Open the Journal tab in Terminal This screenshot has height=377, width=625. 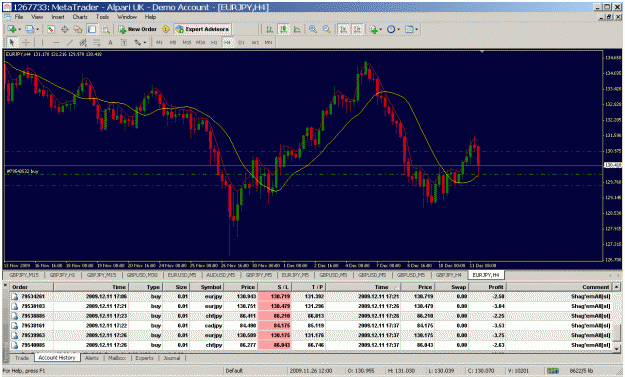click(172, 358)
